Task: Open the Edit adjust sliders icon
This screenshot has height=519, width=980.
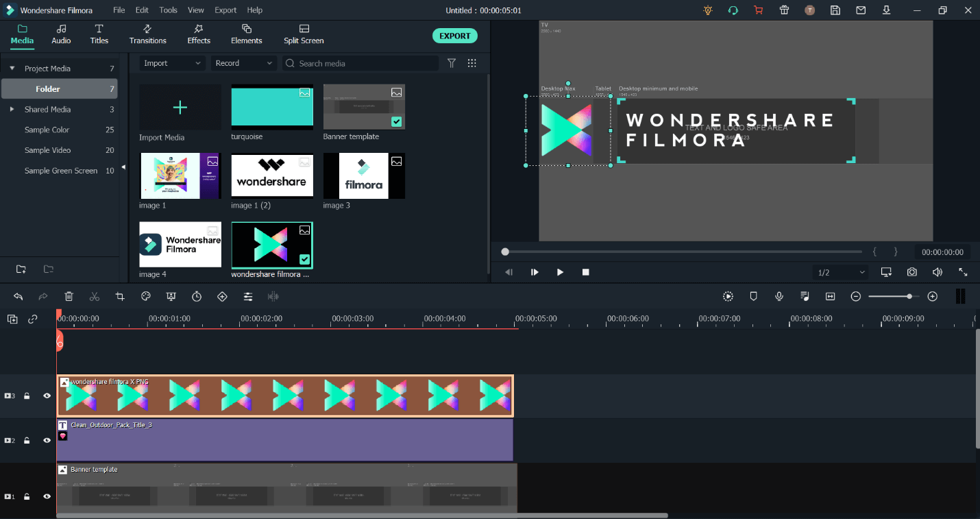Action: point(248,296)
